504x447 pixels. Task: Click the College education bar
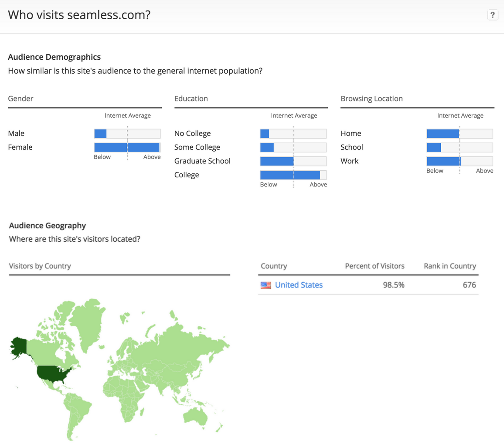pyautogui.click(x=293, y=175)
